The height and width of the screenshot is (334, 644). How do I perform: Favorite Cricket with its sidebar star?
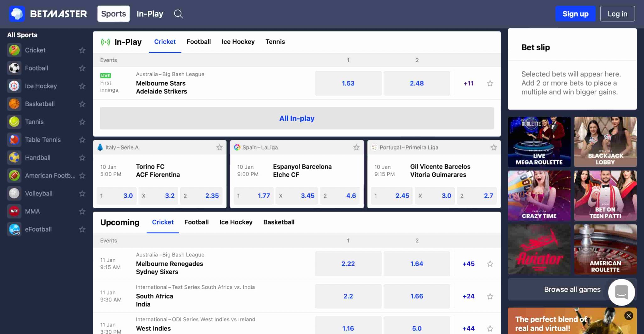coord(82,50)
